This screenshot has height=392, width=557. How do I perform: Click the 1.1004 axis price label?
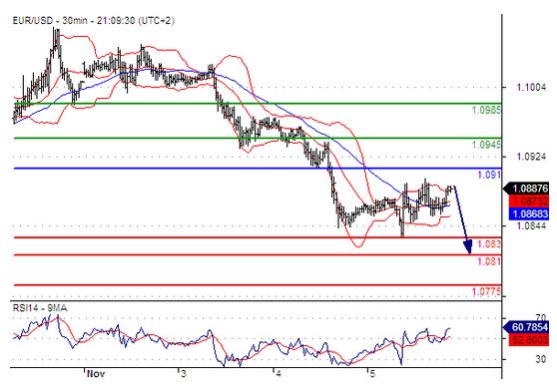pyautogui.click(x=531, y=87)
